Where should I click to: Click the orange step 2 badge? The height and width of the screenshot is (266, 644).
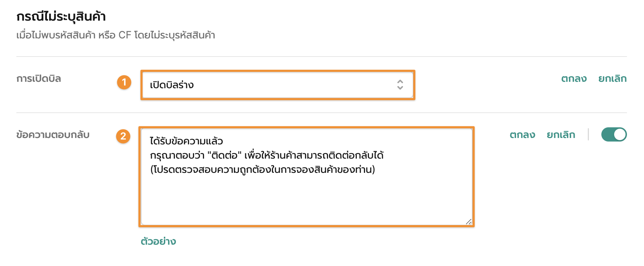123,136
